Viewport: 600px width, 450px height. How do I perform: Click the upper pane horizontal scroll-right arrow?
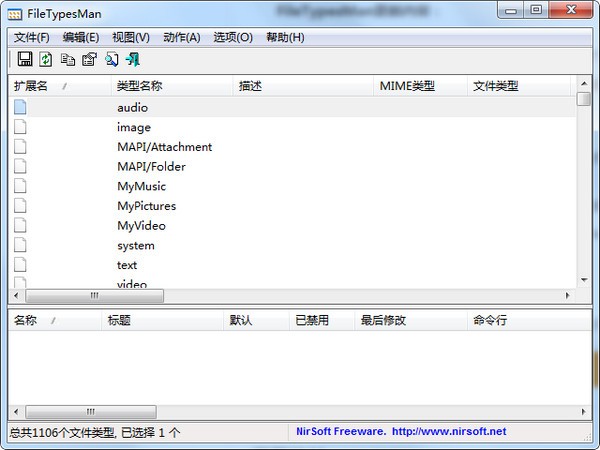[568, 295]
